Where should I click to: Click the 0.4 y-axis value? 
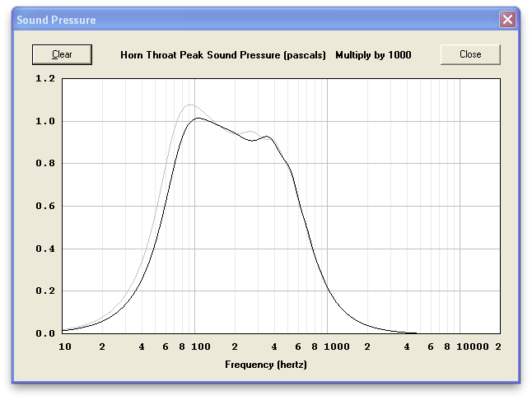(x=45, y=249)
